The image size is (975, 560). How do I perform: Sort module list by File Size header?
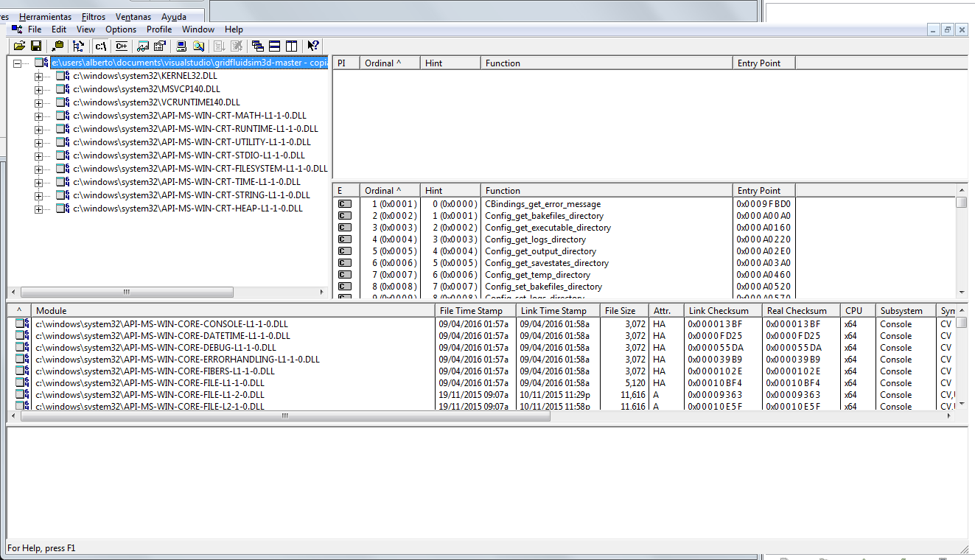point(624,311)
